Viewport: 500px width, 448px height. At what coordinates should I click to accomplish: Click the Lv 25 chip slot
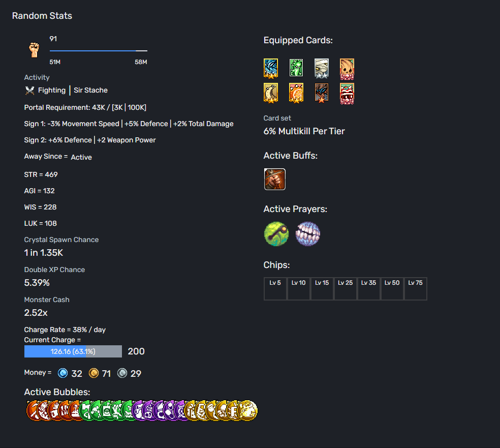pos(345,289)
